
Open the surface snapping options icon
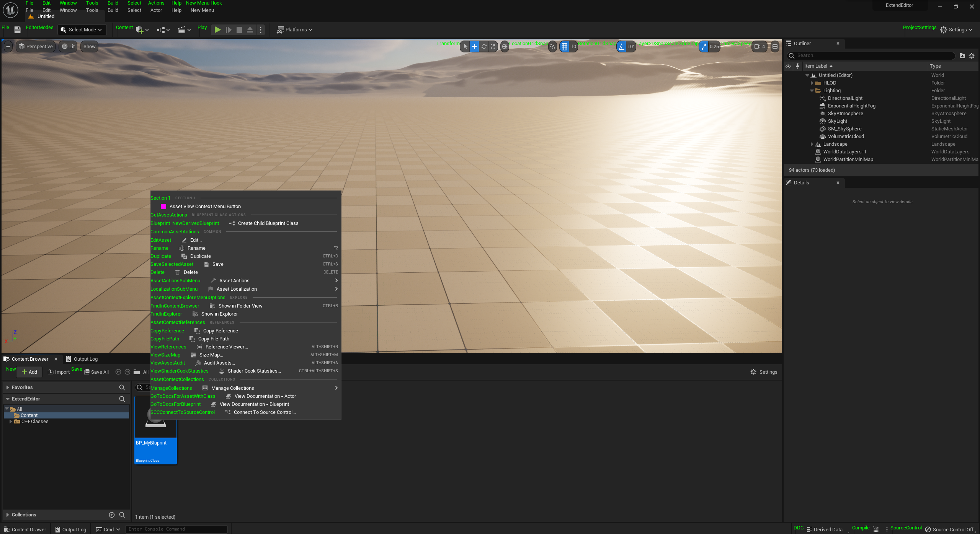(x=552, y=47)
